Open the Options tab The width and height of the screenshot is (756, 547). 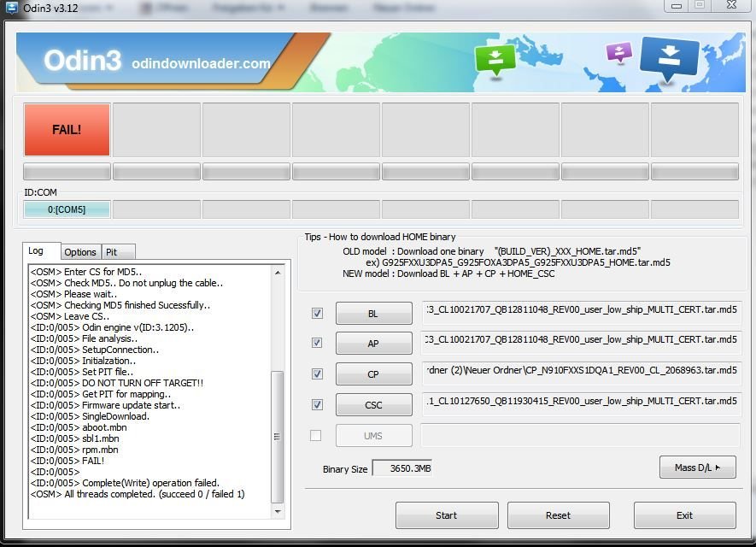coord(80,252)
